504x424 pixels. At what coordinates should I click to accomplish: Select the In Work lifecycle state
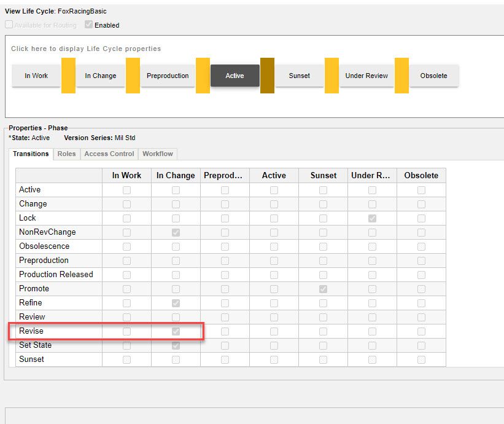point(36,76)
